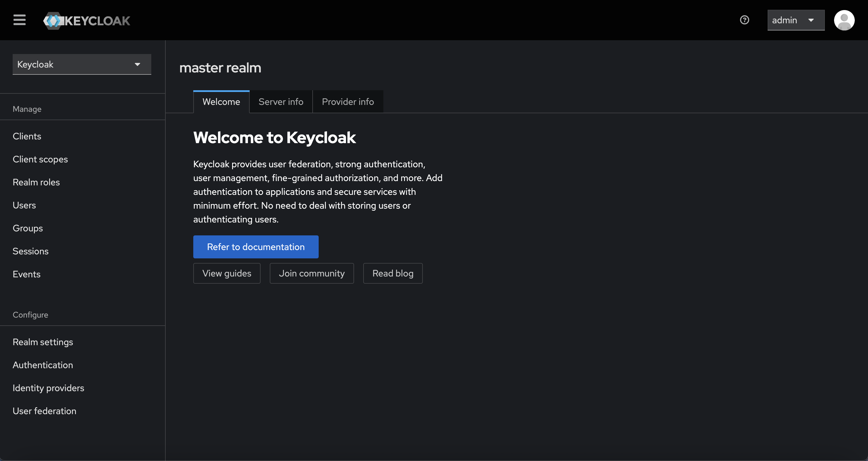The height and width of the screenshot is (461, 868).
Task: Switch to the Server info tab
Action: coord(281,102)
